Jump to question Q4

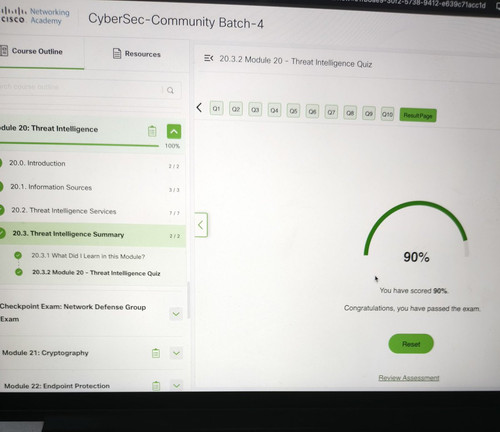(x=274, y=110)
